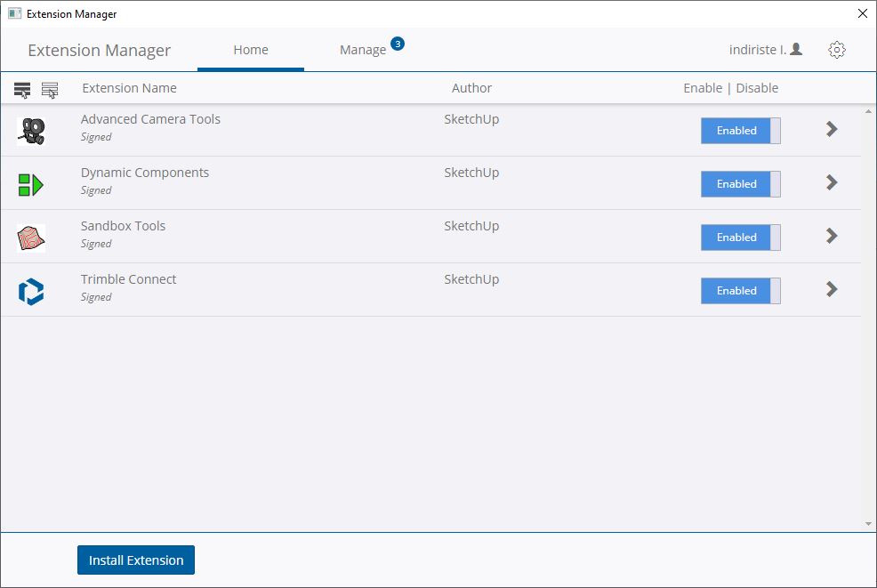Click Signed label under Sandbox Tools
Screen dimensions: 877x588
[96, 244]
